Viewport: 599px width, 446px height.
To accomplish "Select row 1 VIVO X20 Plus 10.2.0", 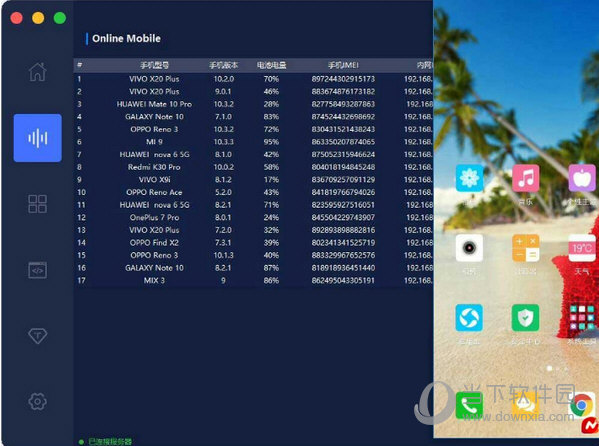I will click(253, 79).
